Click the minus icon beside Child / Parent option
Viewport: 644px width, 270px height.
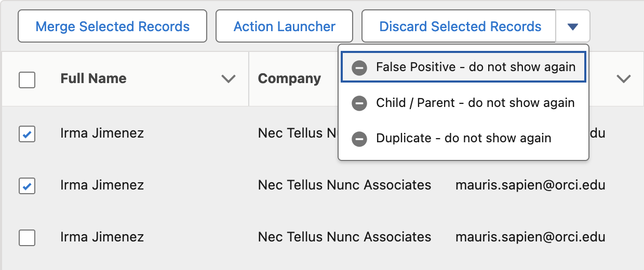(x=359, y=103)
